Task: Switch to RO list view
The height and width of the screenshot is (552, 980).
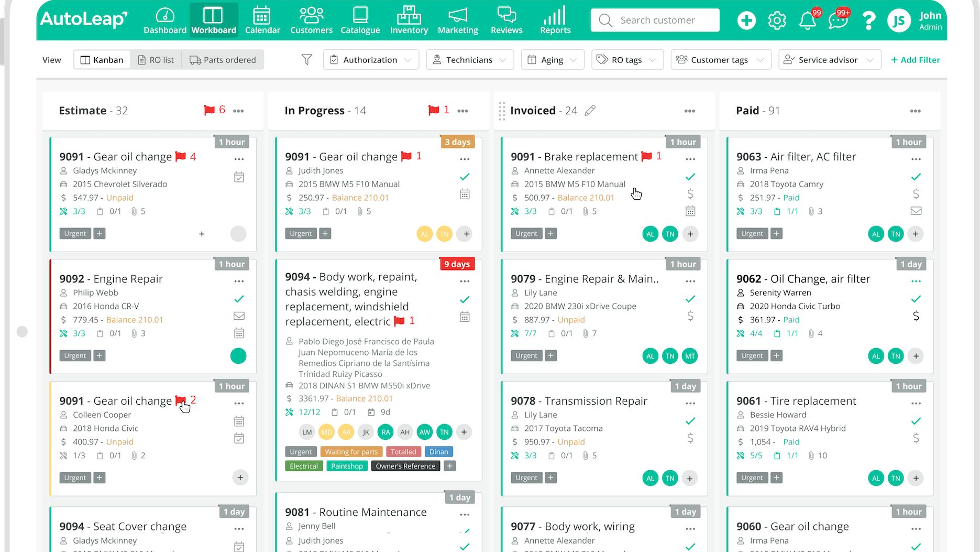Action: point(156,60)
